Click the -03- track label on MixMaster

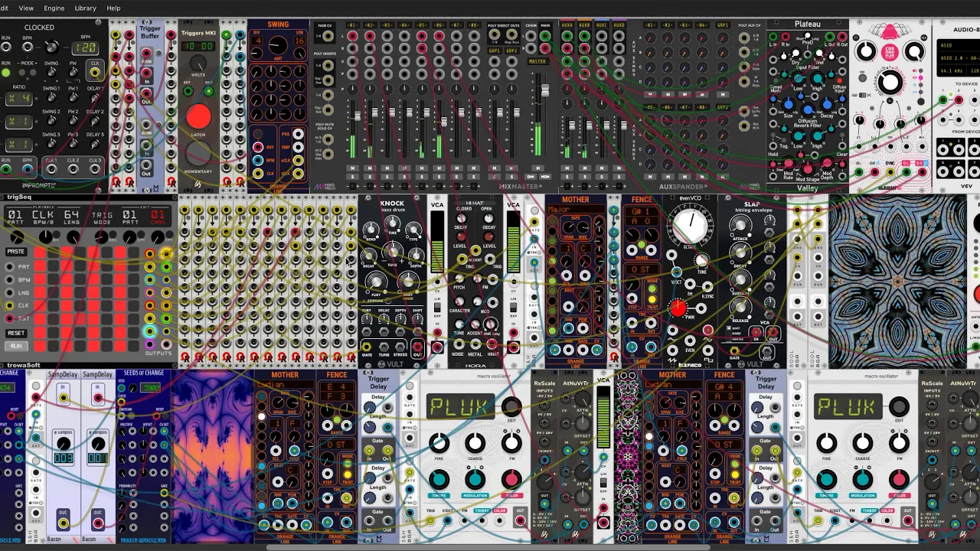[387, 25]
